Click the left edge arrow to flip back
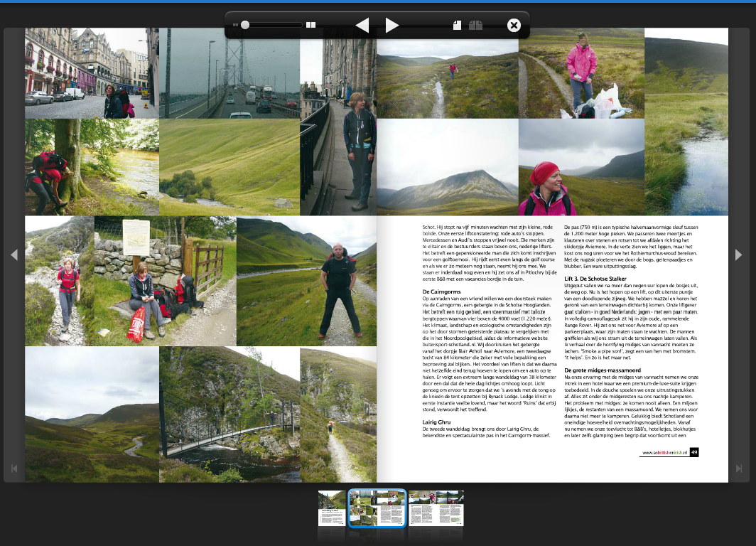Image resolution: width=756 pixels, height=546 pixels. [13, 255]
